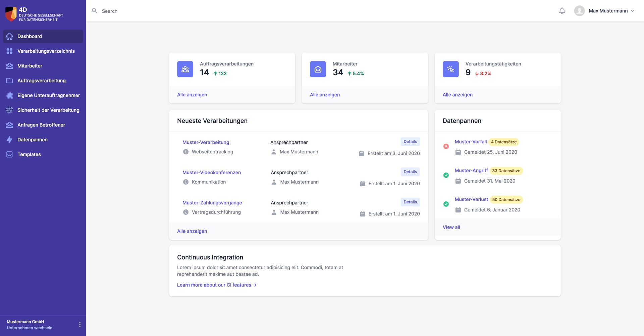Select the Verarbeitungsverzeichnis grid icon
This screenshot has height=336, width=644.
coord(9,51)
